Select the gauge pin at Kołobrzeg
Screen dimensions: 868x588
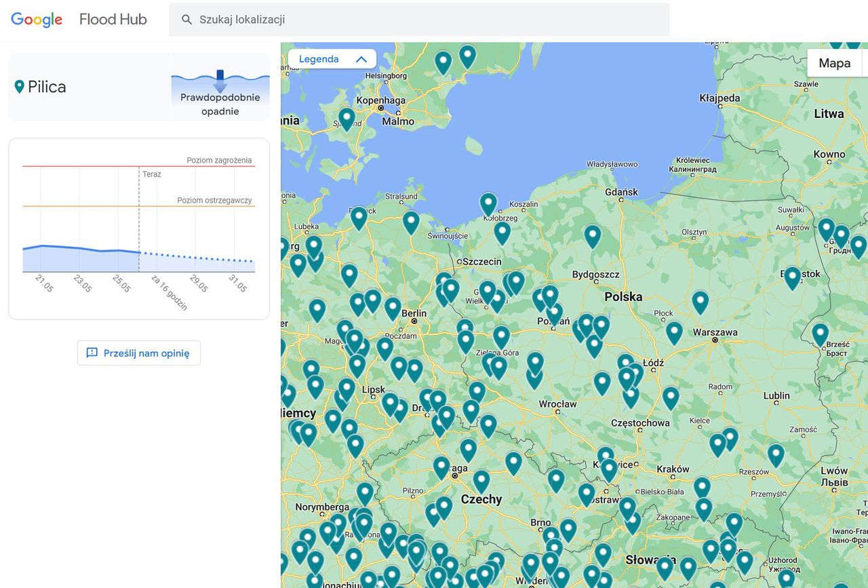click(x=488, y=203)
